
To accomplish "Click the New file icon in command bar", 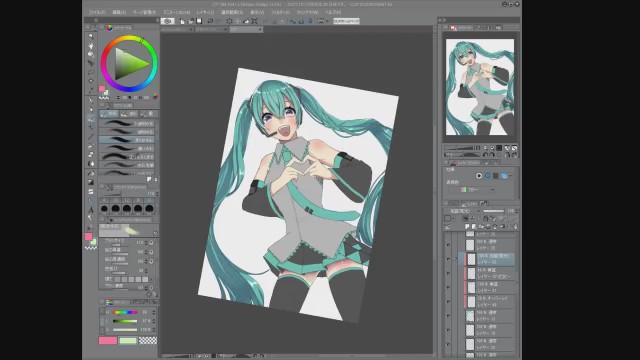I will [x=182, y=21].
